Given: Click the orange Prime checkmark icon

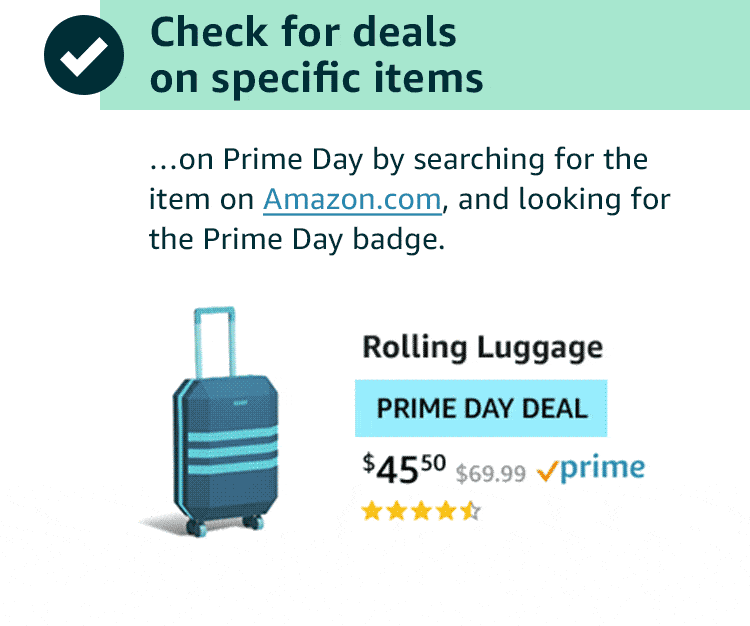Looking at the screenshot, I should pos(547,471).
